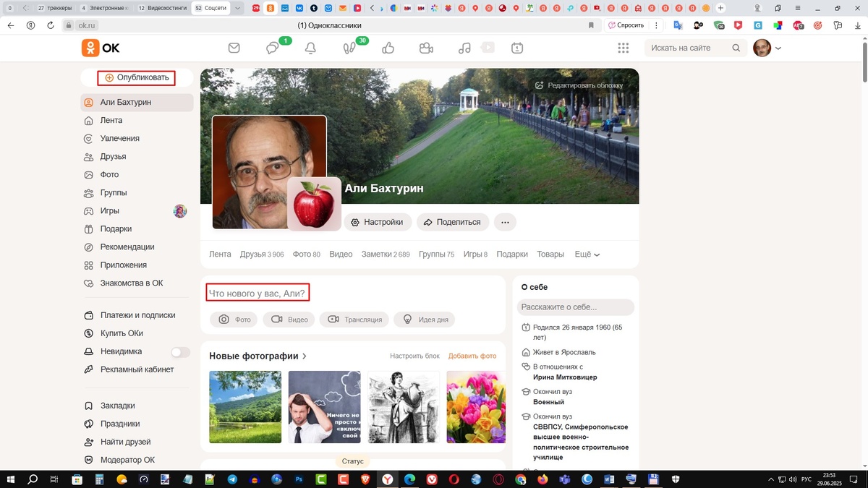Open discussions icon with badge 1
Screen dimensions: 868x488
point(273,48)
